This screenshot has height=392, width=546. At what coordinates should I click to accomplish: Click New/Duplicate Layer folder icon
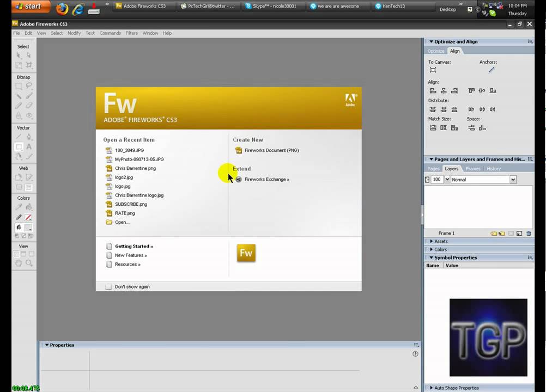[494, 234]
